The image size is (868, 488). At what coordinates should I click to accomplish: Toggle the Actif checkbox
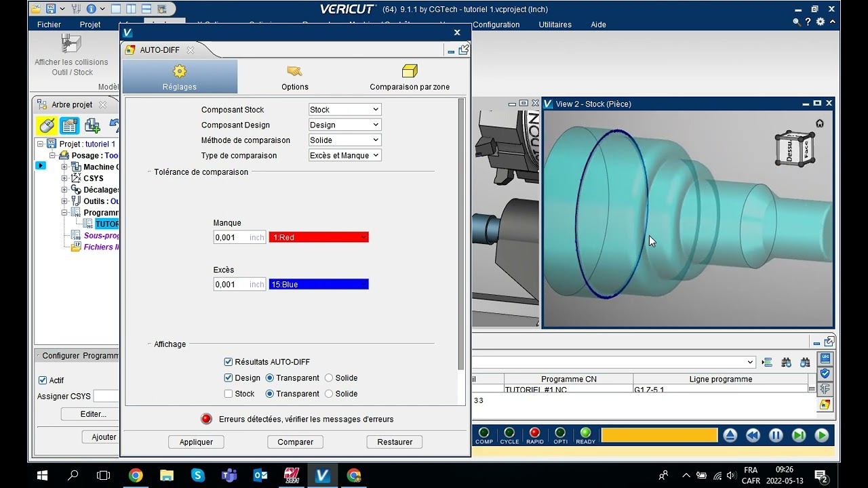[43, 380]
